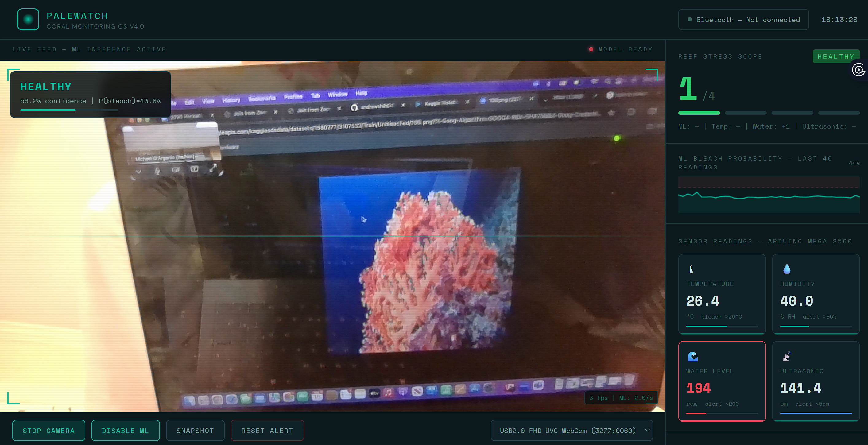The height and width of the screenshot is (445, 868).
Task: Click the ML bleach probability chart
Action: [x=769, y=195]
